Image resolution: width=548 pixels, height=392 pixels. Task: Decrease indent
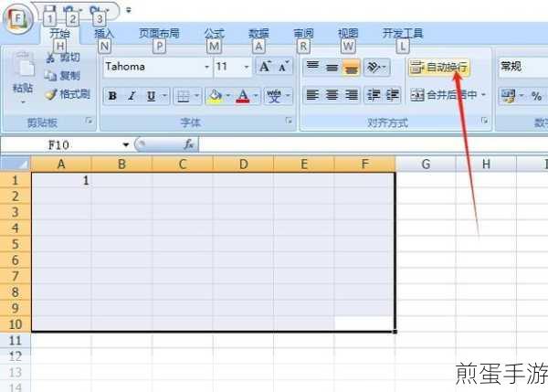click(374, 95)
